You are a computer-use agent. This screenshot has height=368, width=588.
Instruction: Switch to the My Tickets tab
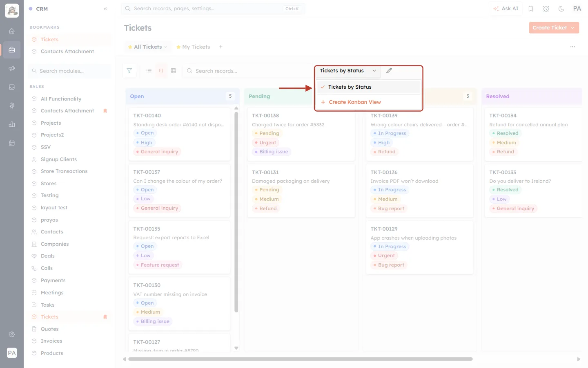click(x=193, y=47)
